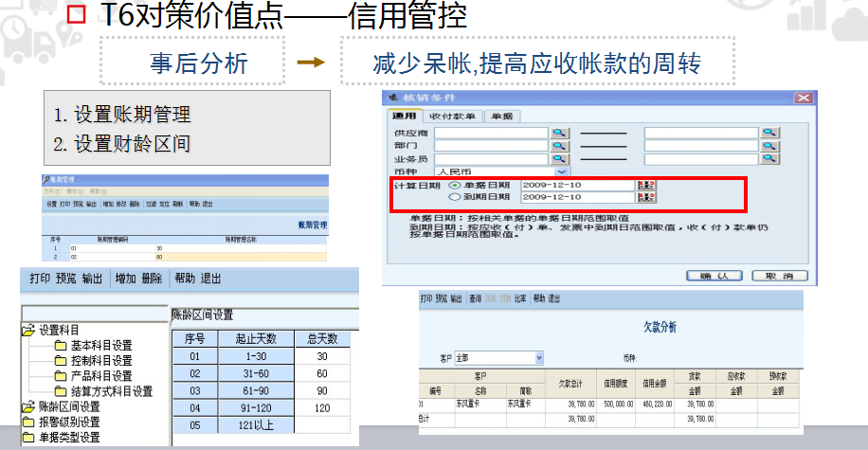Image resolution: width=868 pixels, height=450 pixels.
Task: Open the second 部门 range-end lookup magnifier
Action: click(x=769, y=146)
